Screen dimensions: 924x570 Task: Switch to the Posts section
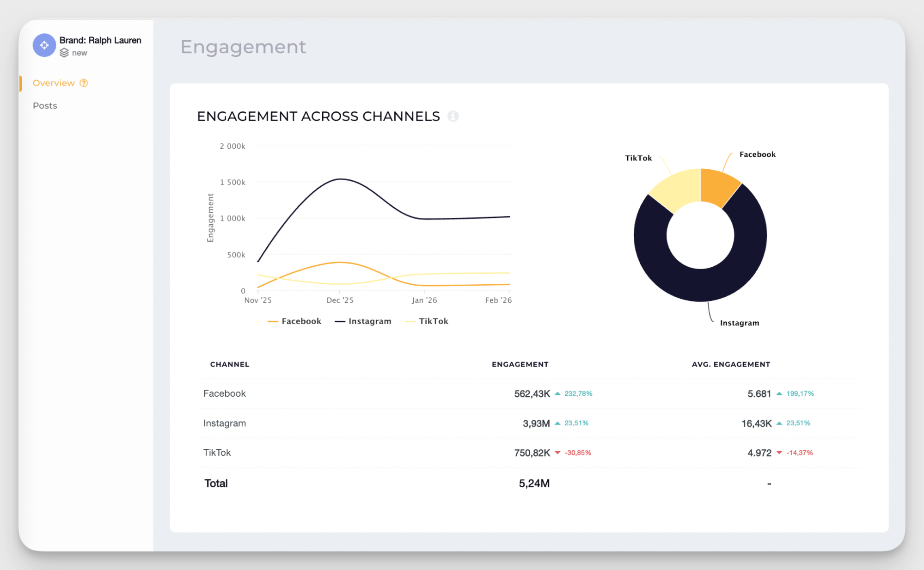coord(44,105)
